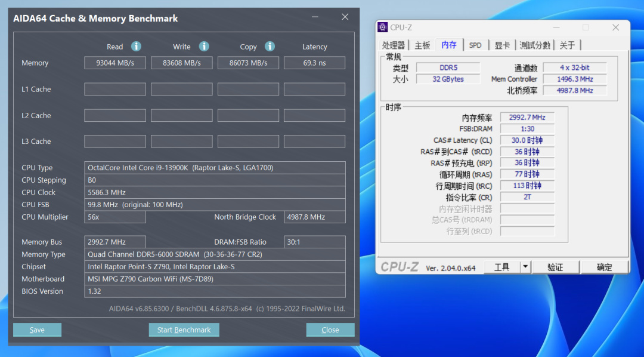Close the CPU-Z window with X
The image size is (644, 357).
pos(615,27)
